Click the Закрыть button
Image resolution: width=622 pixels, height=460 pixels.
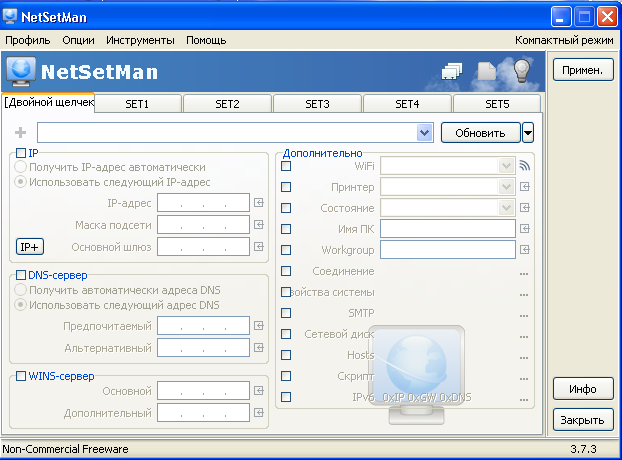pos(583,420)
